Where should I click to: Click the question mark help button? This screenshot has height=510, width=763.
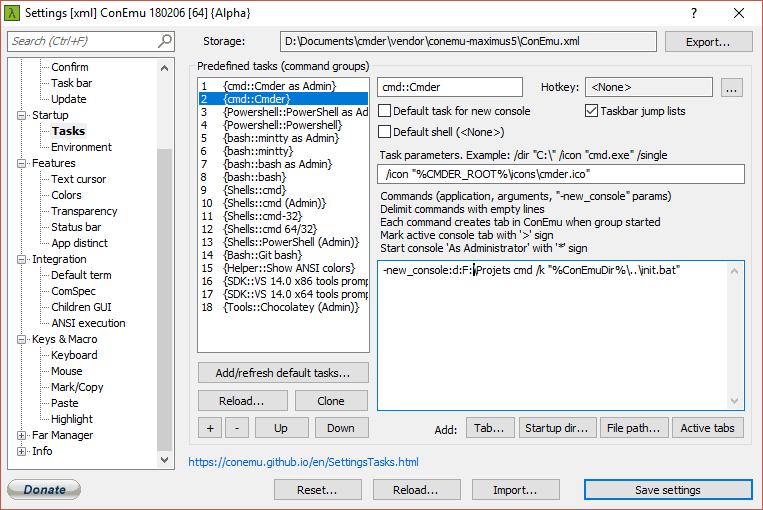point(694,13)
